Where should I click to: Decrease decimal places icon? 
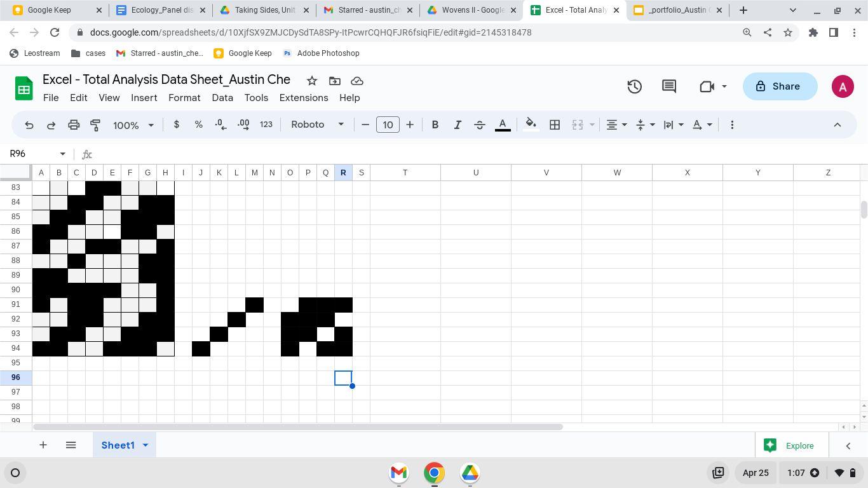point(221,125)
